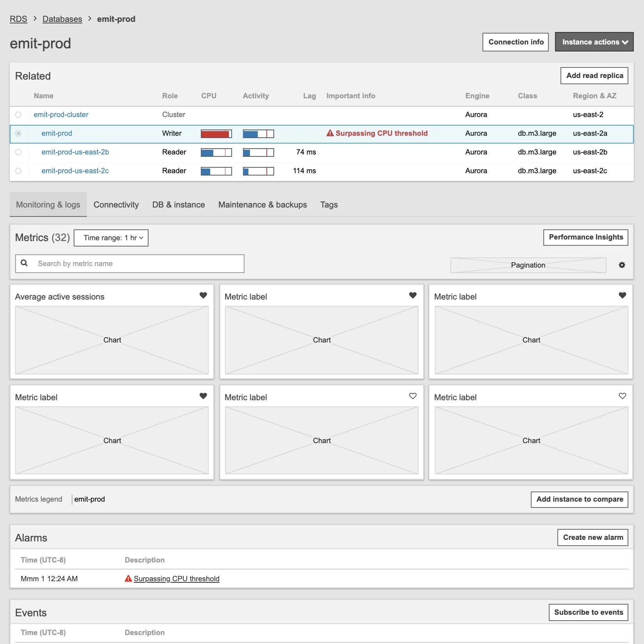Click the heart on the top-right Metric label card
The image size is (644, 644).
[622, 295]
